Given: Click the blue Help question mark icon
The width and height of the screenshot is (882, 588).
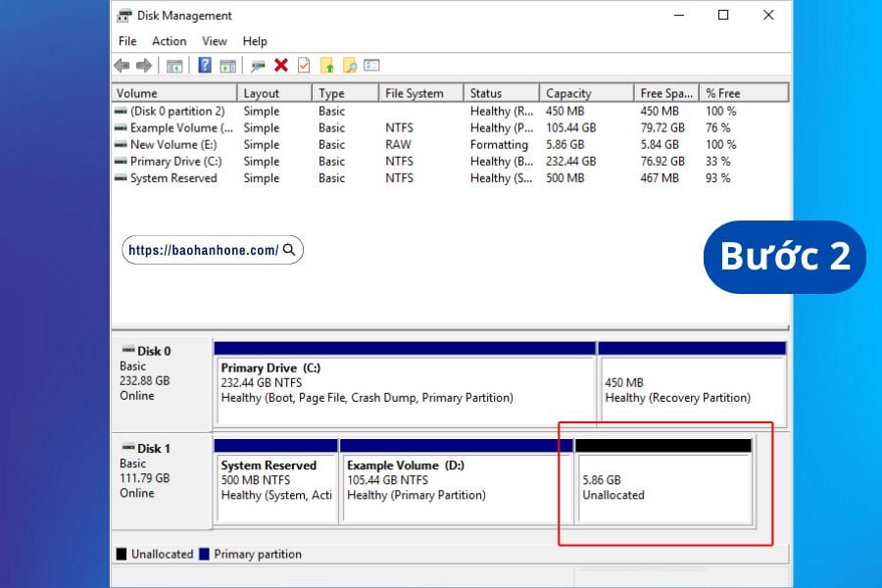Looking at the screenshot, I should click(205, 66).
